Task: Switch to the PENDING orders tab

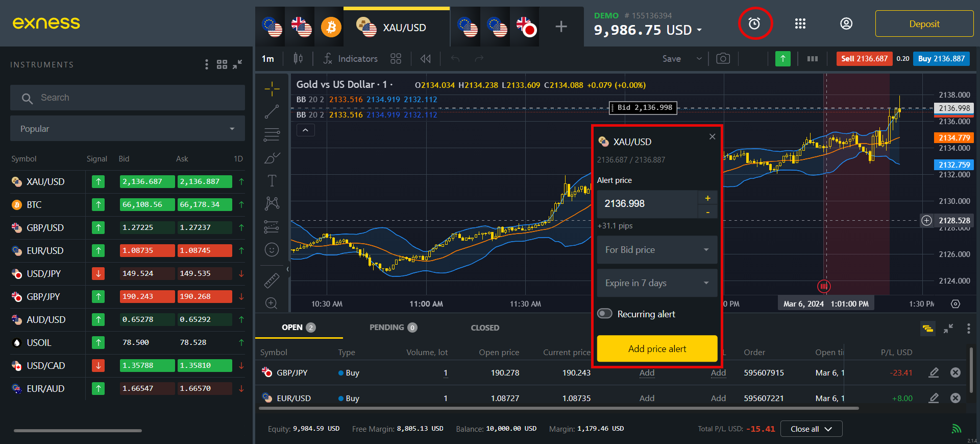Action: tap(393, 328)
